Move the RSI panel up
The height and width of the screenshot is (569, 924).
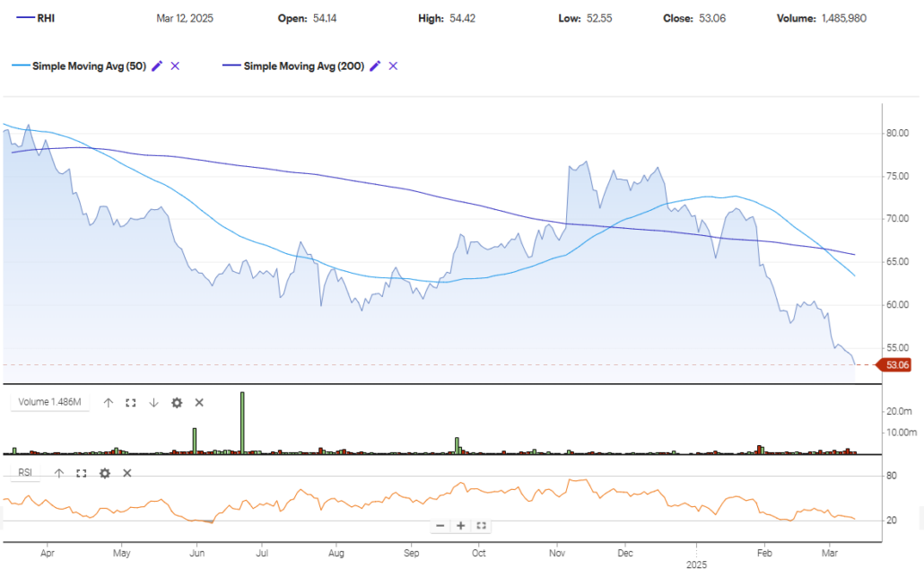(59, 473)
